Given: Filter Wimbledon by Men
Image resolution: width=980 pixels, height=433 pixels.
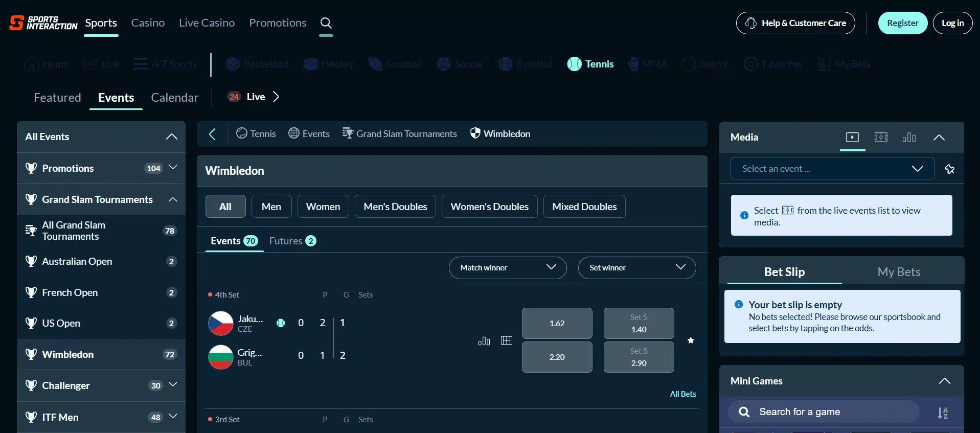Looking at the screenshot, I should 271,207.
